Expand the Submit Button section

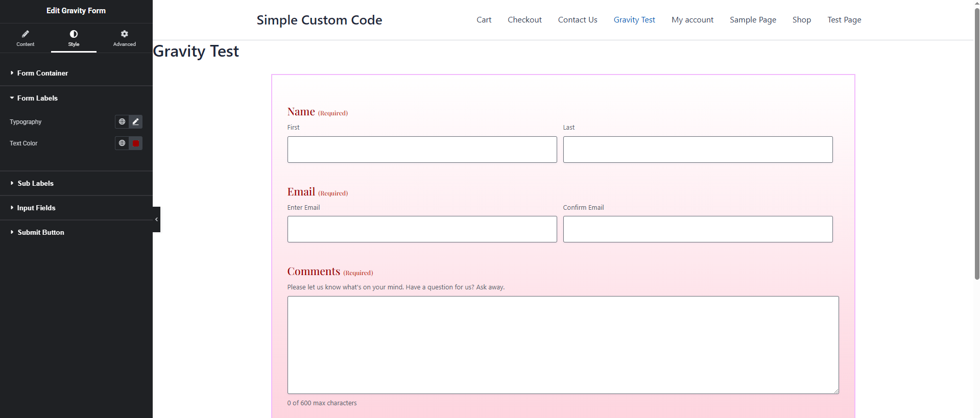[x=40, y=232]
